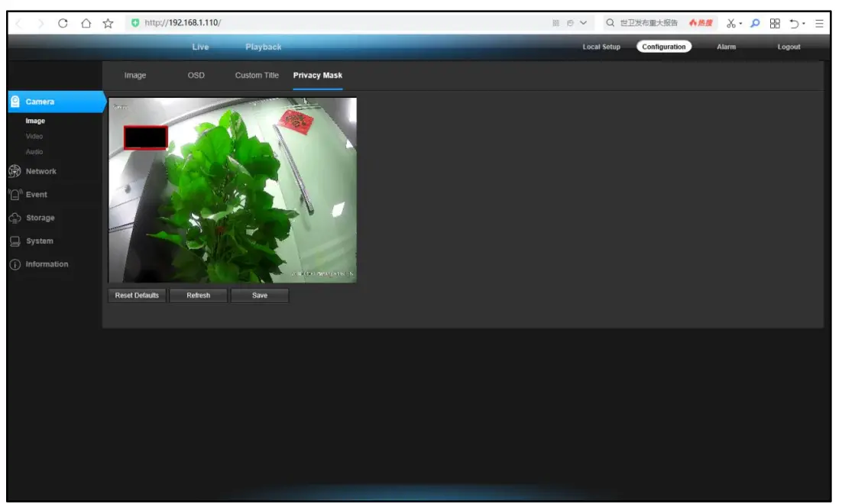Screen dimensions: 842x504
Task: Open the Playback page
Action: point(263,47)
